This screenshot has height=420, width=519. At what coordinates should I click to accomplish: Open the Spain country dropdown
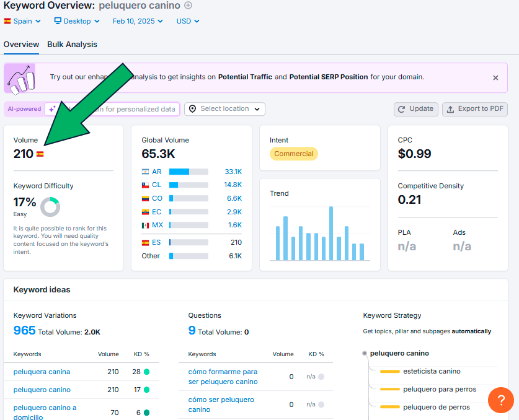click(x=22, y=21)
